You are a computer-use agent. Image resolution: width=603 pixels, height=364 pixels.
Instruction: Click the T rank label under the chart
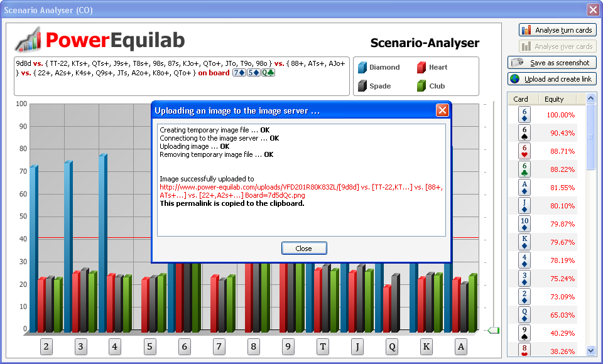point(323,346)
